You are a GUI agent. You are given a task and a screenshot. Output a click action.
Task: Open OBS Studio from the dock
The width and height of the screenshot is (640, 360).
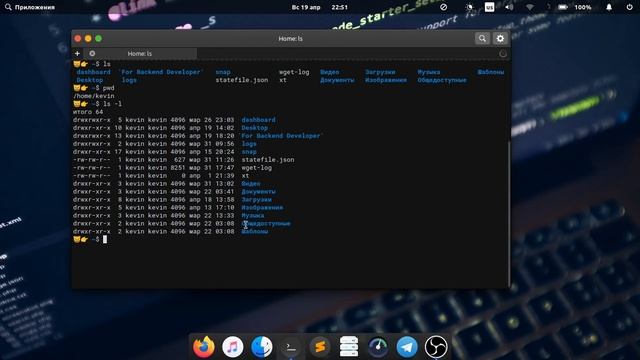click(x=436, y=347)
